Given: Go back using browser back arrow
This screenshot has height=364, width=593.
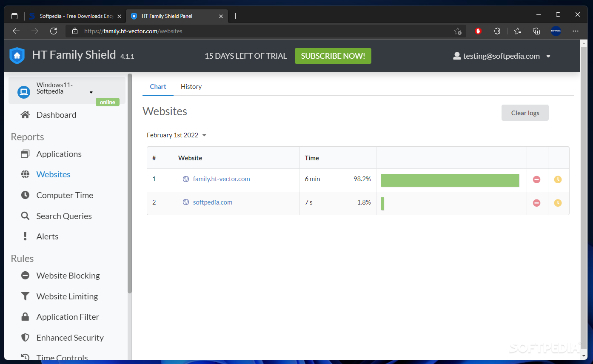Looking at the screenshot, I should 16,31.
